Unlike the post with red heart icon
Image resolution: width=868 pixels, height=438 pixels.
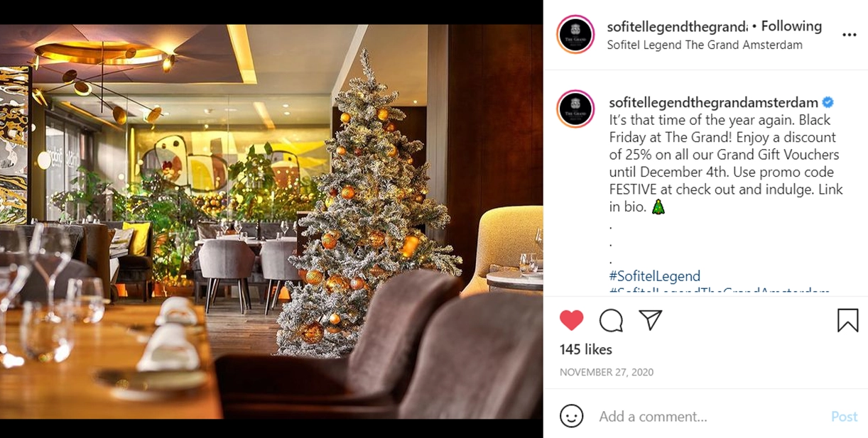pos(571,321)
